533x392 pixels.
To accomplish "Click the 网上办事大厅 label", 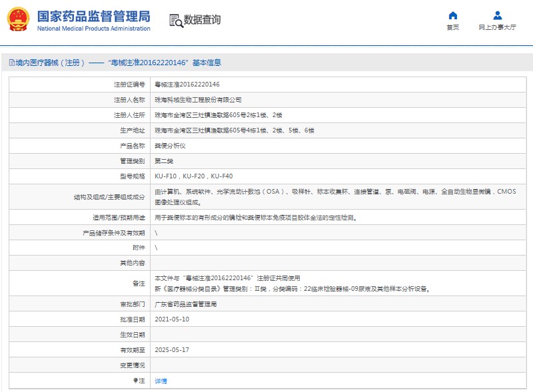I will pos(497,27).
